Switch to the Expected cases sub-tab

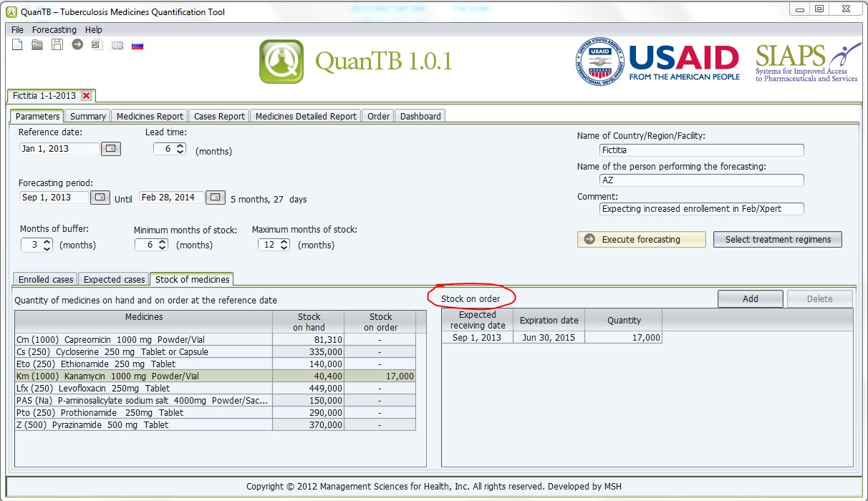[114, 279]
